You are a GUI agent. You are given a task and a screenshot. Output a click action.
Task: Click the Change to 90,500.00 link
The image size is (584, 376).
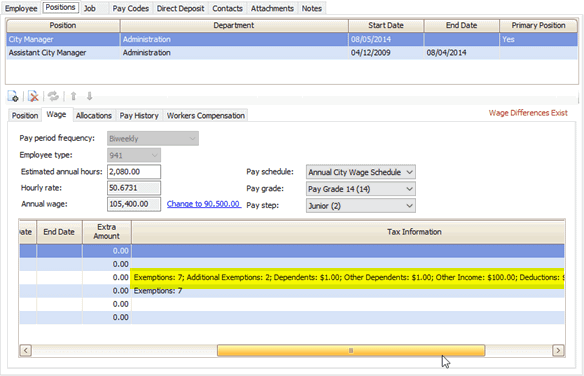tap(203, 204)
